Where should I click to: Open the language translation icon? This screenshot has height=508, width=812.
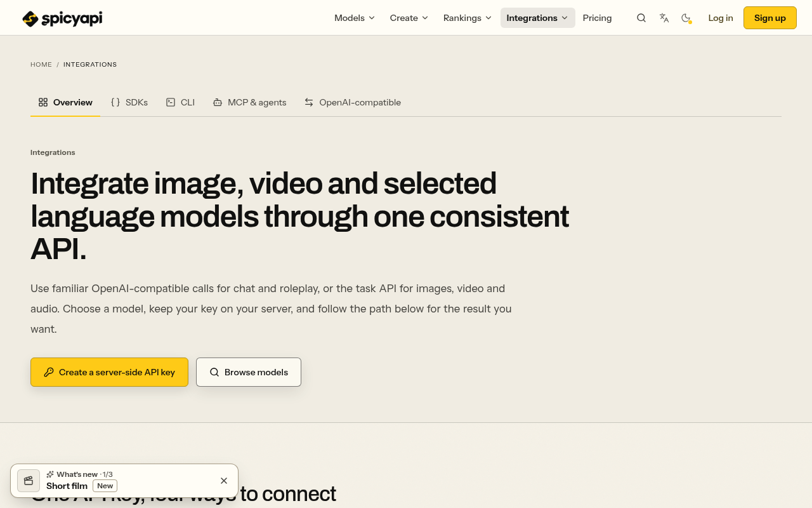[x=664, y=18]
